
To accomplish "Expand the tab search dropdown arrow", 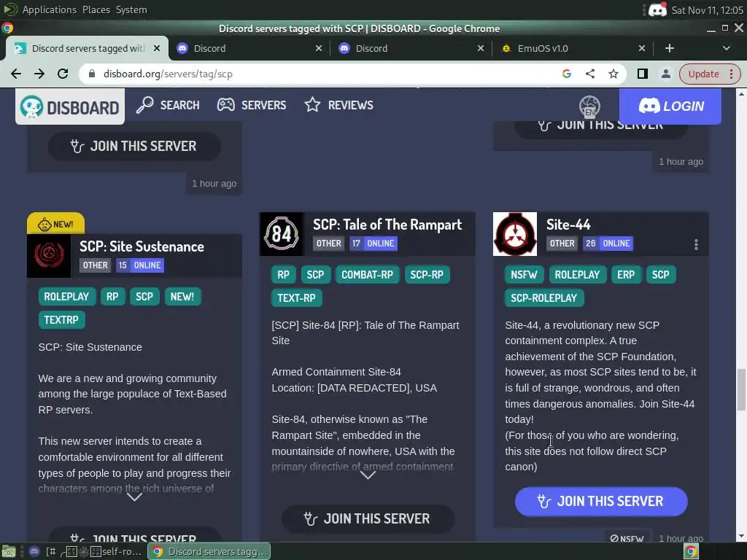I will point(726,48).
